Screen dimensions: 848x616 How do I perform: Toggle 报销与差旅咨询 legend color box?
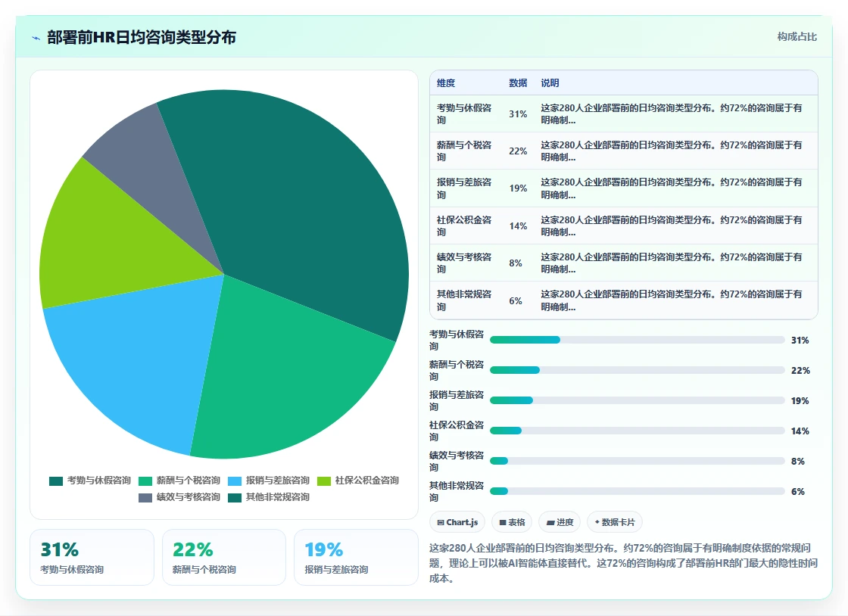pos(235,481)
